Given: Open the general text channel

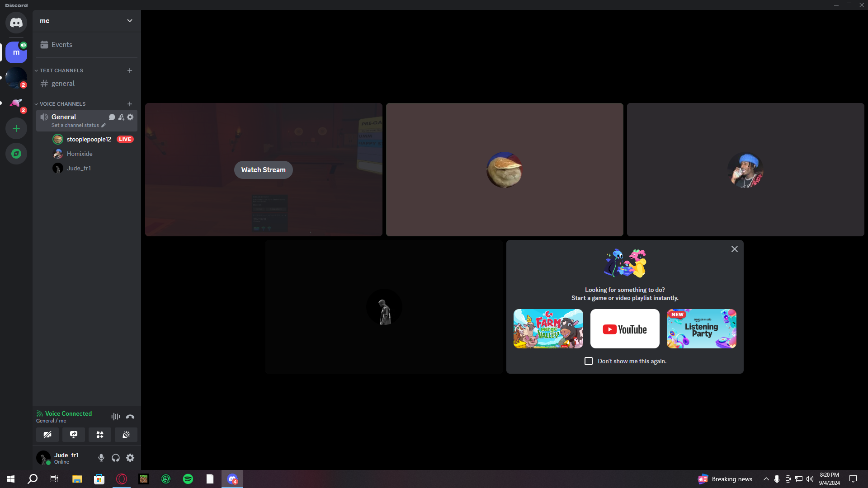Looking at the screenshot, I should tap(63, 84).
